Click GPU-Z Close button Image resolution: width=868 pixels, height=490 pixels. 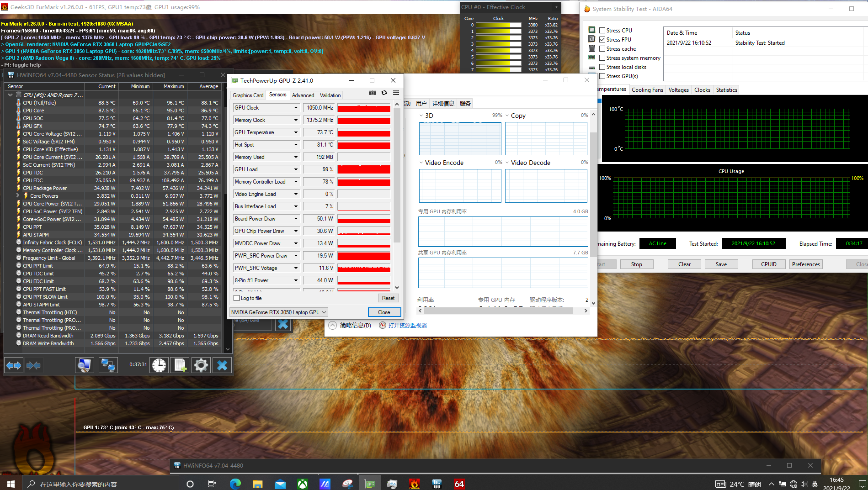tap(384, 312)
